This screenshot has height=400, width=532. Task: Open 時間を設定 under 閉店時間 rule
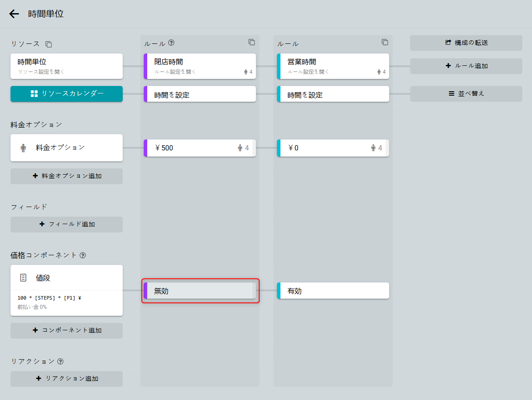point(200,94)
